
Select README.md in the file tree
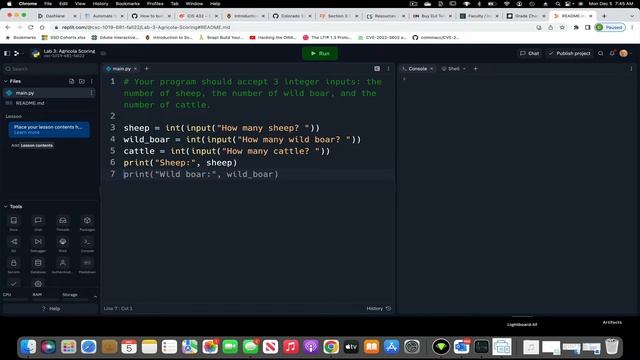pos(30,103)
